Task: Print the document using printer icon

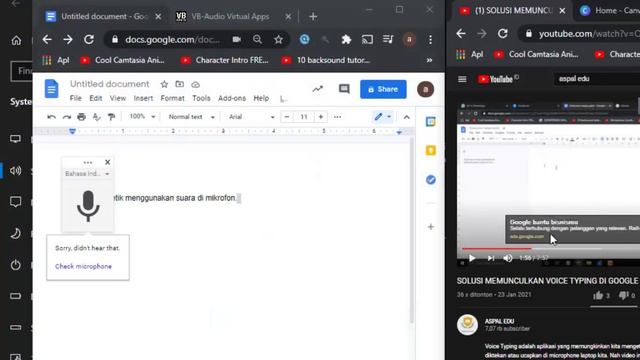Action: pyautogui.click(x=81, y=117)
